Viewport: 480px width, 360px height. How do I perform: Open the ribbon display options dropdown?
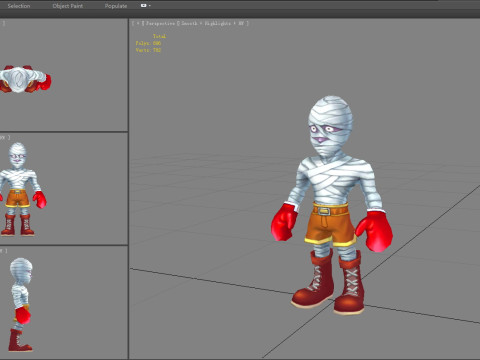(145, 6)
